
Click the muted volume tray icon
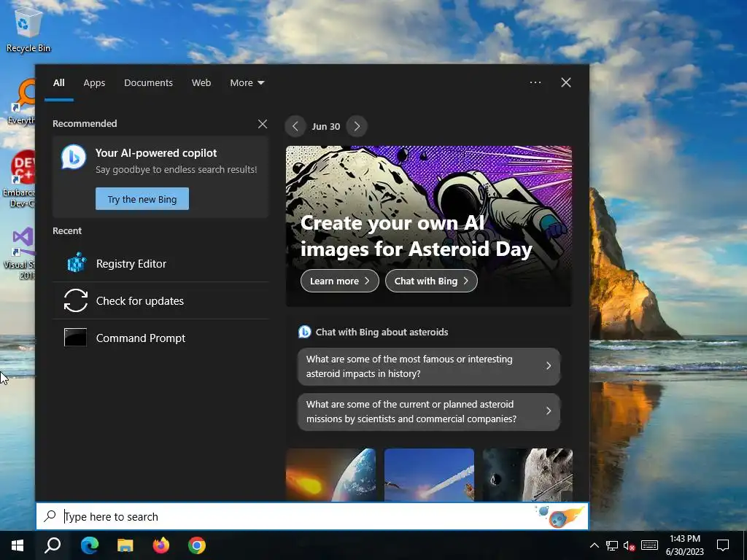[x=630, y=545]
